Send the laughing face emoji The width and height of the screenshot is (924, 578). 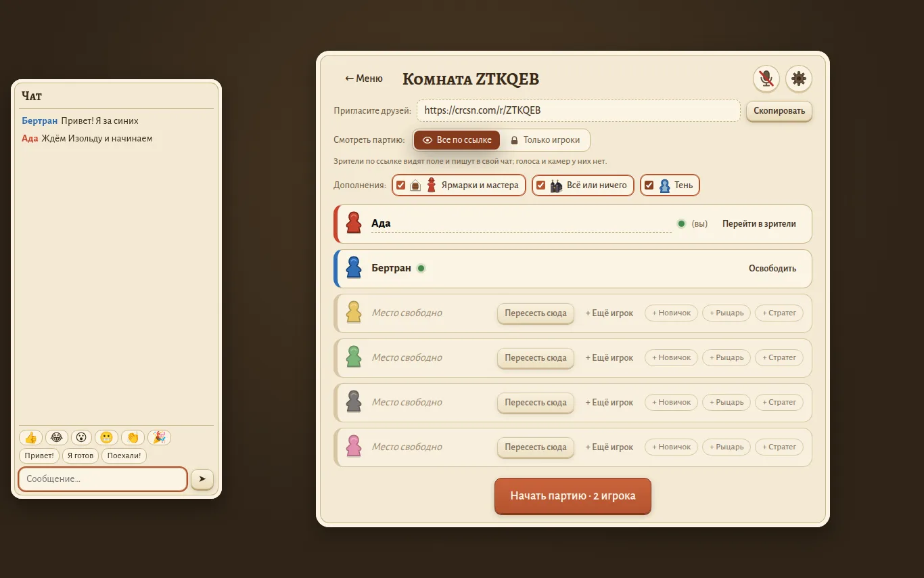pos(57,437)
